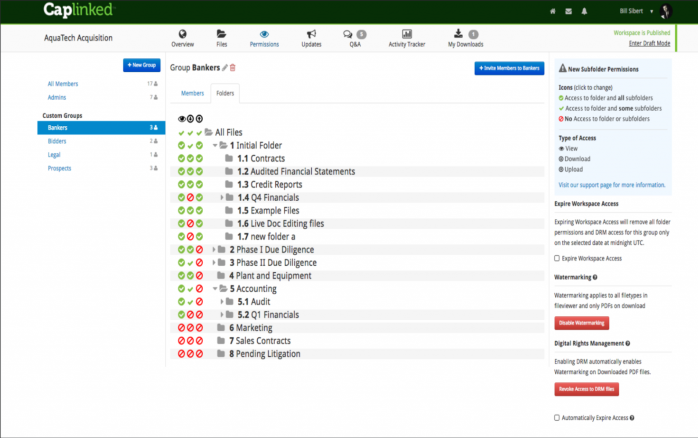698x438 pixels.
Task: Click the pencil icon to rename Bankers group
Action: 225,68
